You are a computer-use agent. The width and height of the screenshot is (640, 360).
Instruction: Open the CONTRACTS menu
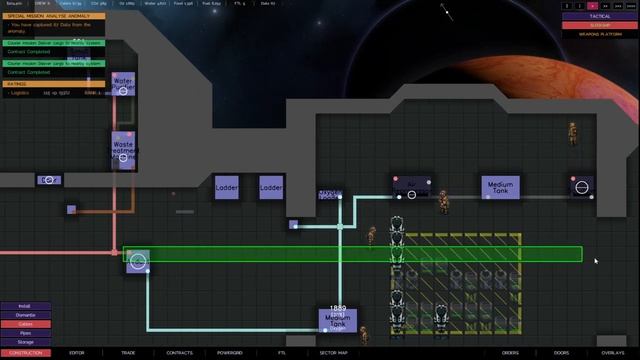point(180,353)
